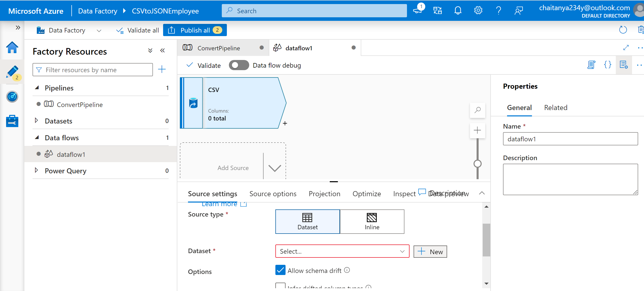This screenshot has width=644, height=291.
Task: Open the Related properties tab
Action: [556, 108]
